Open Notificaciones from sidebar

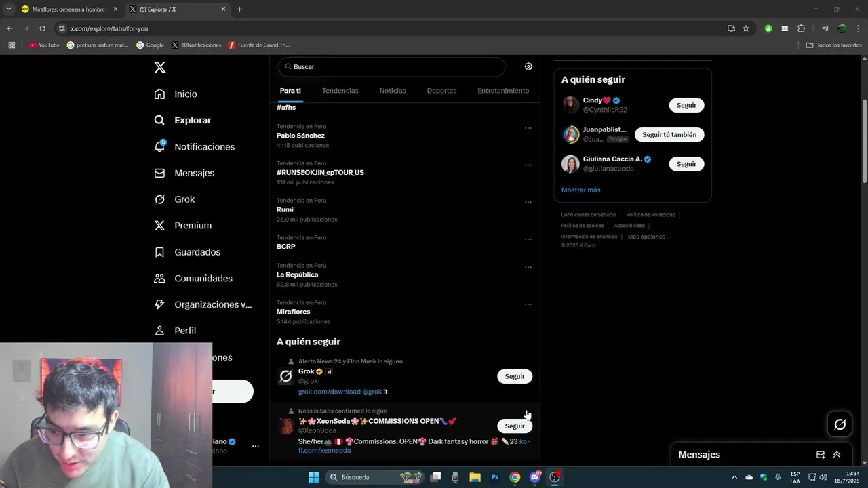194,146
